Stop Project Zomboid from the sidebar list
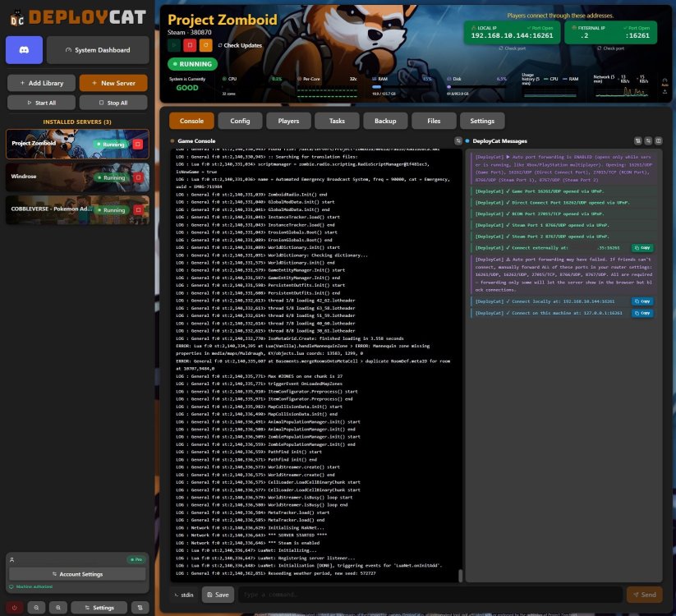This screenshot has height=616, width=676. (x=138, y=144)
